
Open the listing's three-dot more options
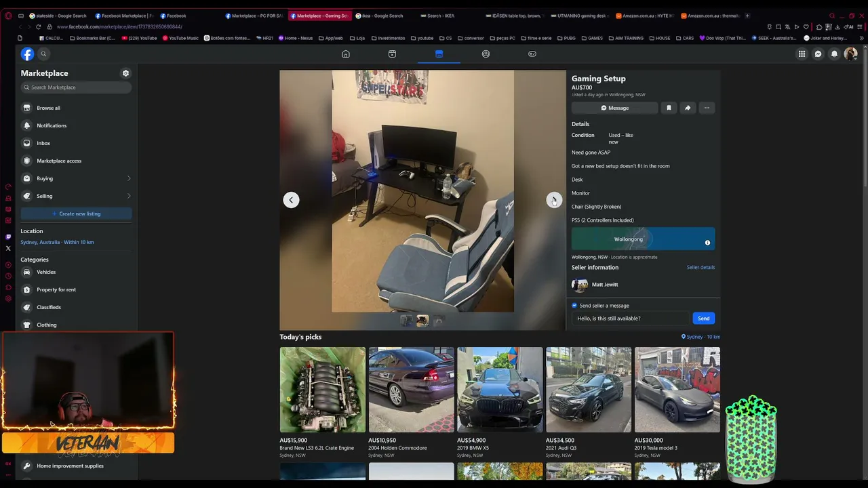tap(707, 108)
